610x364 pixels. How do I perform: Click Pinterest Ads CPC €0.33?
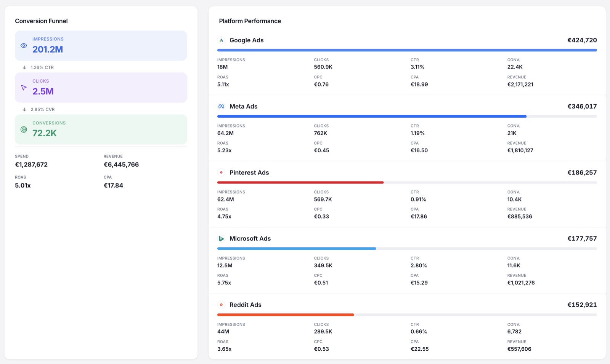321,216
